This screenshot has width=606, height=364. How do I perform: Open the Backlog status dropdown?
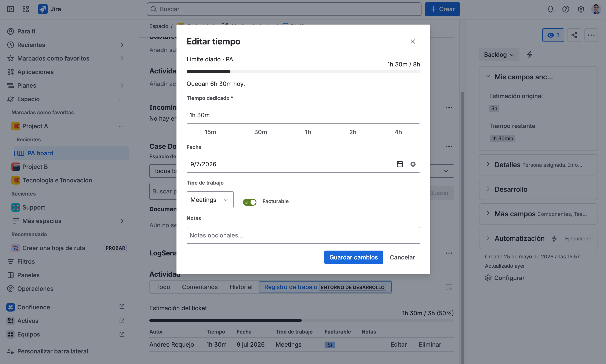coord(499,54)
